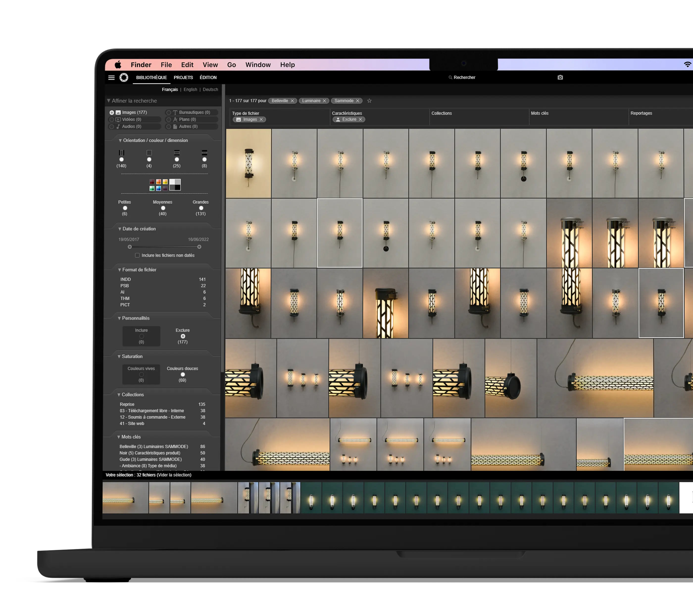Screen dimensions: 693x616
Task: Click the red color swatch filter
Action: pos(152,182)
